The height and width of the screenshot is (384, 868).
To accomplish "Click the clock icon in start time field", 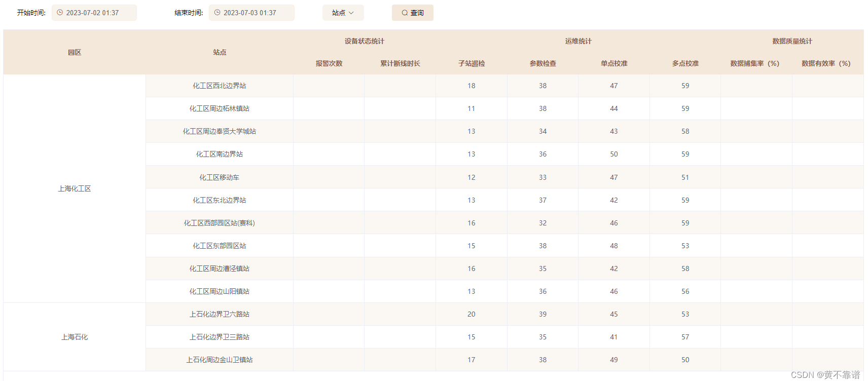I will (60, 13).
